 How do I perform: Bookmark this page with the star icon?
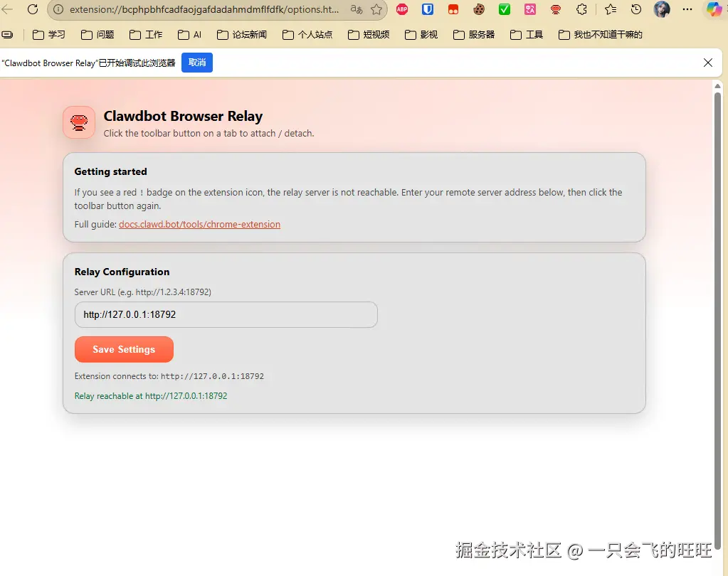[376, 9]
